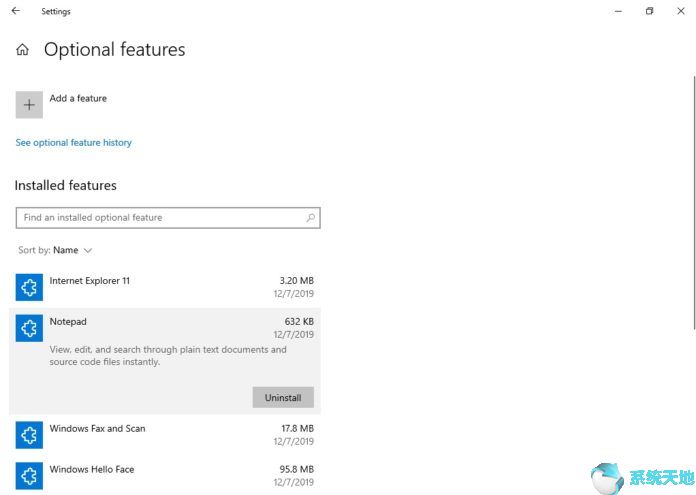This screenshot has height=495, width=696.
Task: Click the Installed features heading
Action: pyautogui.click(x=66, y=185)
